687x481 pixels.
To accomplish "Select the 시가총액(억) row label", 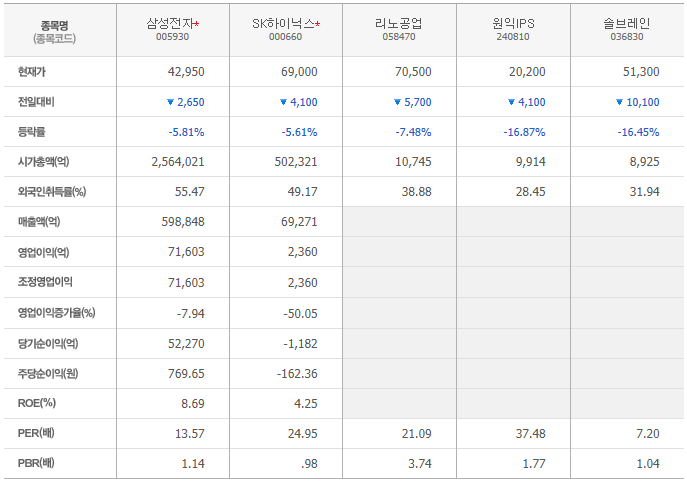I will 43,162.
